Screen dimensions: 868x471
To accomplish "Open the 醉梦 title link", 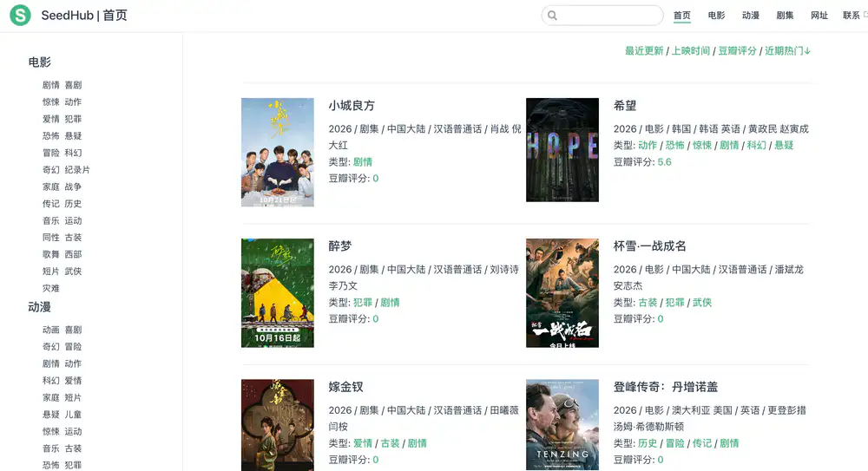I will point(340,246).
